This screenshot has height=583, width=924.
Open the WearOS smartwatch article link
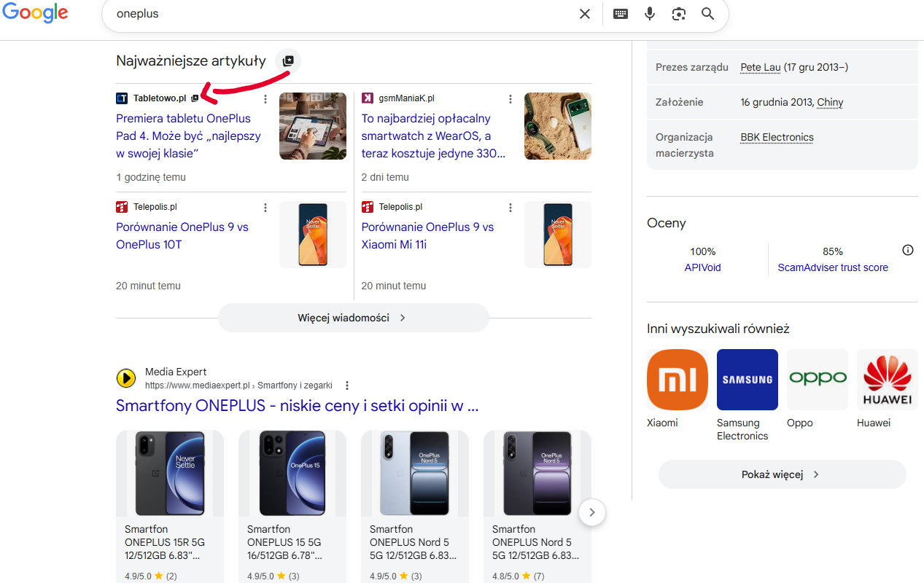pos(433,136)
